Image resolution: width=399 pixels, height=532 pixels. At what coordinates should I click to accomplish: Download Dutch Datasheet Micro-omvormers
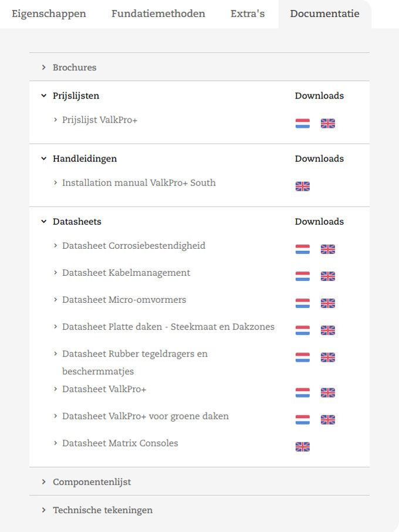click(x=302, y=303)
